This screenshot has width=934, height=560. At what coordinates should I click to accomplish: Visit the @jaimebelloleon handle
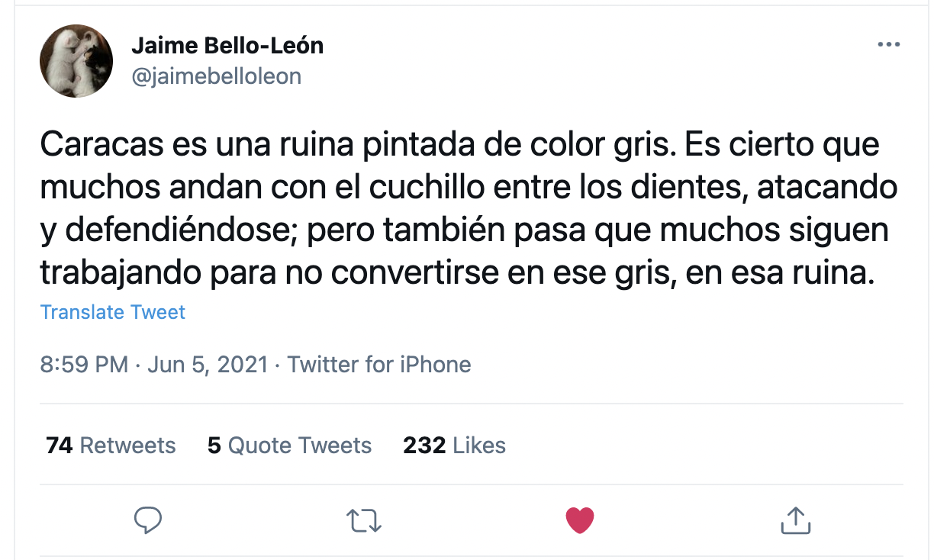pos(217,76)
